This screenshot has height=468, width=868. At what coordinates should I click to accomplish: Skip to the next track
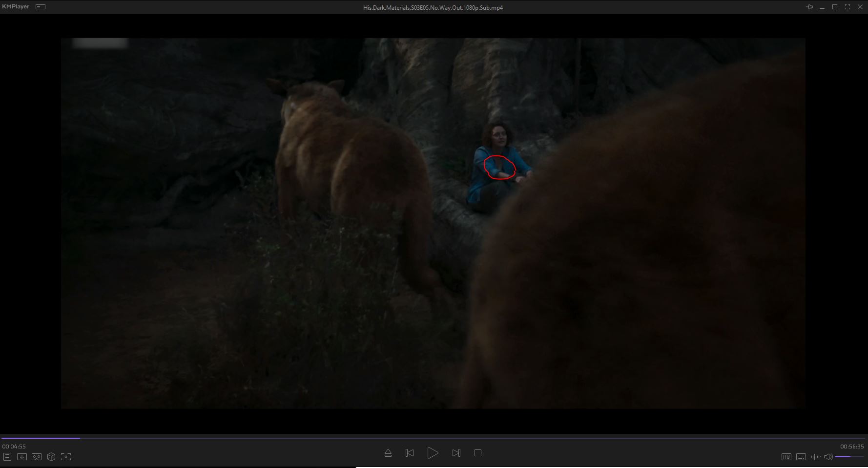pyautogui.click(x=456, y=453)
